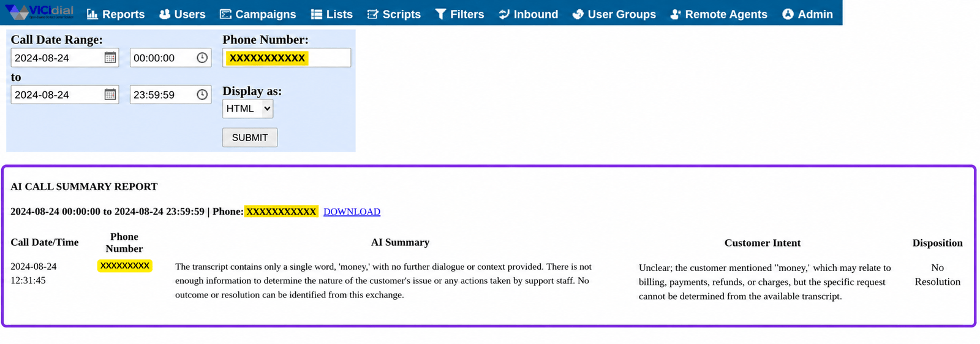Open clock picker for 00:00:00 start time

click(202, 58)
